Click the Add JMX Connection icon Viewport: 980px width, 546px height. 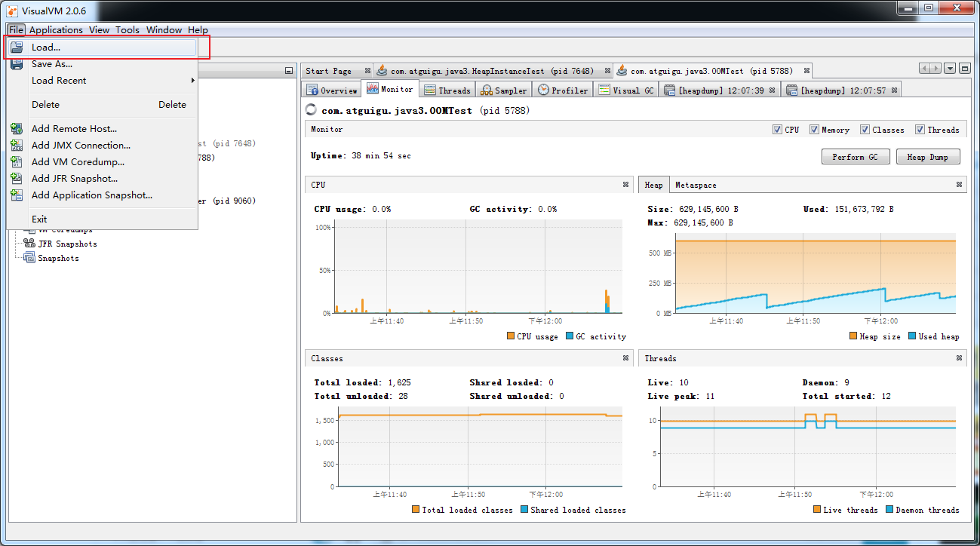point(17,146)
